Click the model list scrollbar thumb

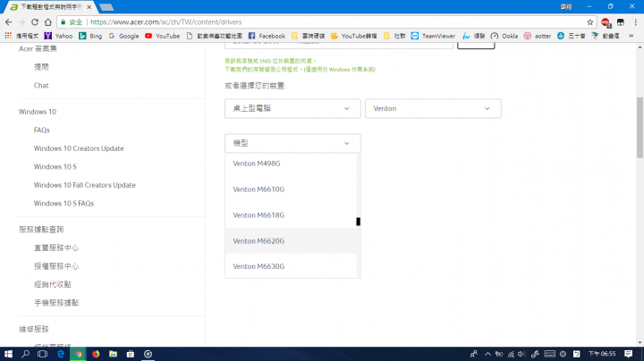358,222
